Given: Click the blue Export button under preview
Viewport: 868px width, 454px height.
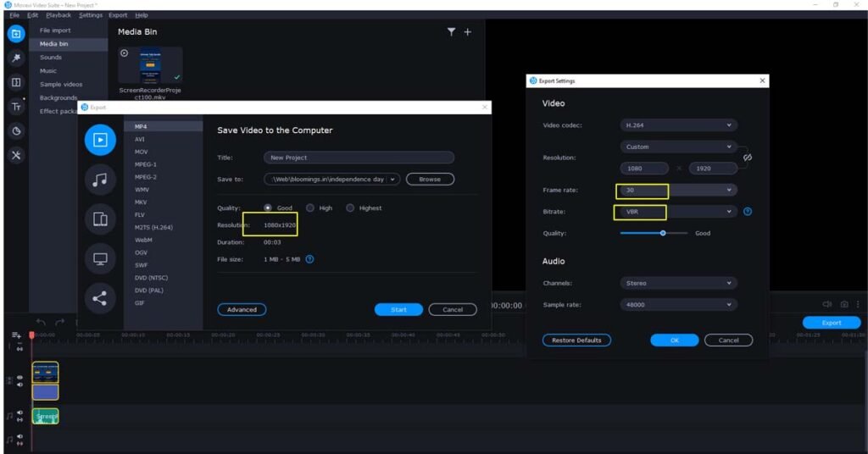Looking at the screenshot, I should [832, 323].
